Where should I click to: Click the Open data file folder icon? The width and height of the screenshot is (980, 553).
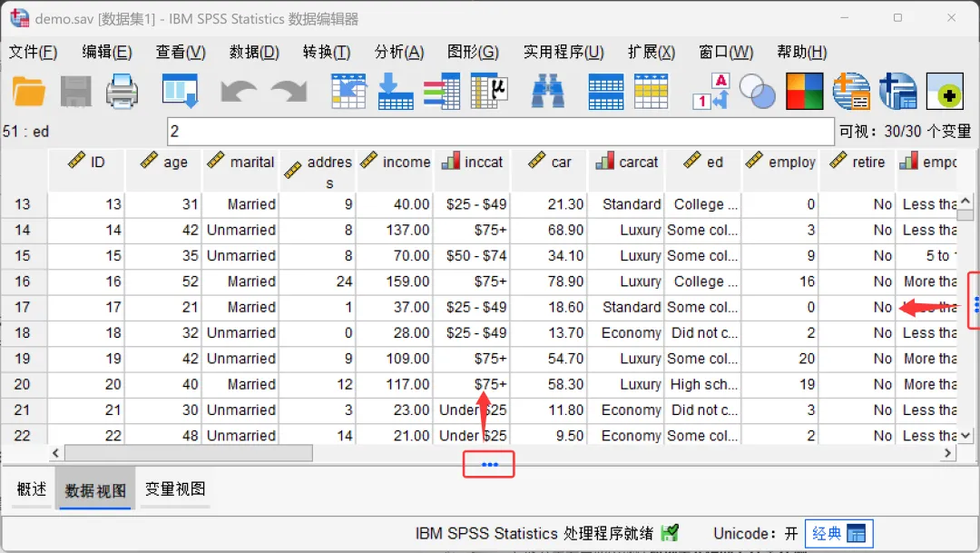(x=29, y=92)
